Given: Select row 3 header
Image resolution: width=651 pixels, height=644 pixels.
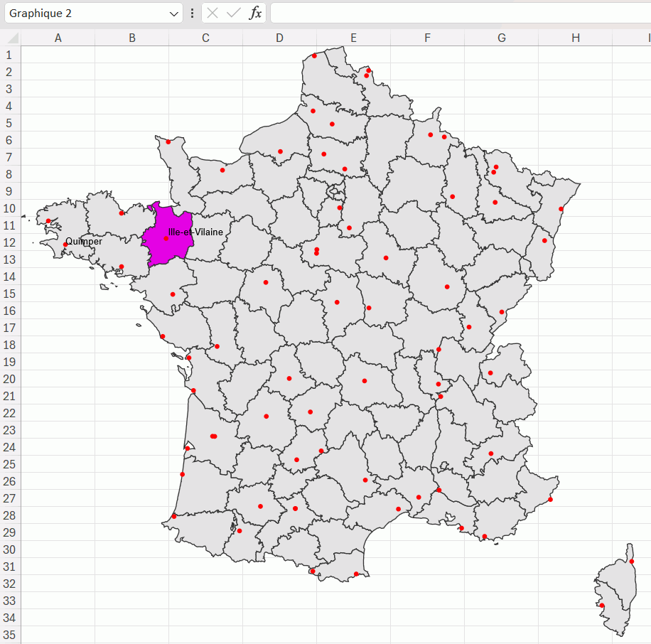Looking at the screenshot, I should (10, 89).
